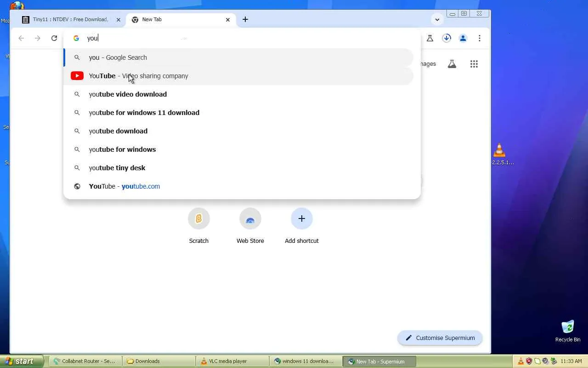Switch to VLC media player taskbar item
The height and width of the screenshot is (368, 588).
[x=232, y=361]
